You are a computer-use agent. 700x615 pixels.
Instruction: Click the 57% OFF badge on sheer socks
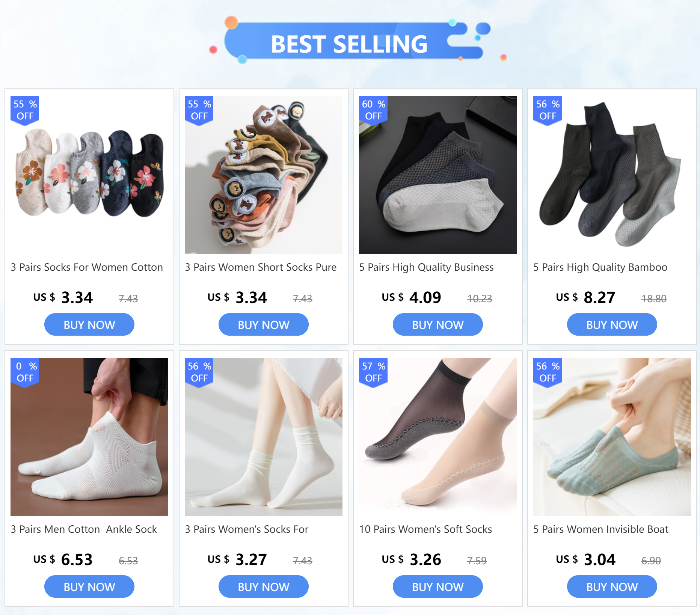click(373, 372)
